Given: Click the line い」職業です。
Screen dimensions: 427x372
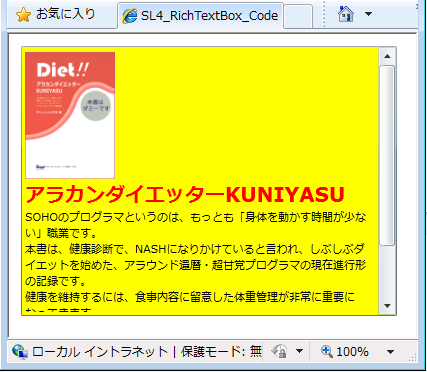Looking at the screenshot, I should pos(61,233).
